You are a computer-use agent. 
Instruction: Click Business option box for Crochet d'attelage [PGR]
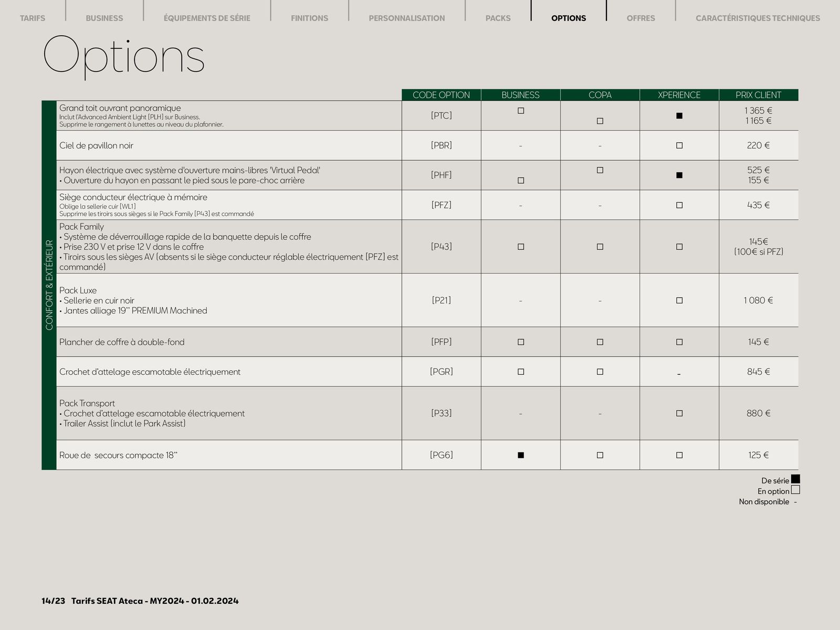[521, 372]
